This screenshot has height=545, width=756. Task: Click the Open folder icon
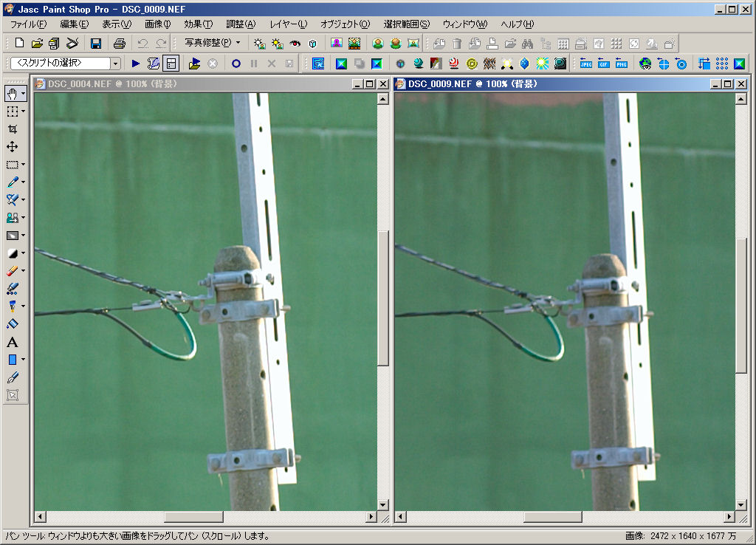click(37, 44)
